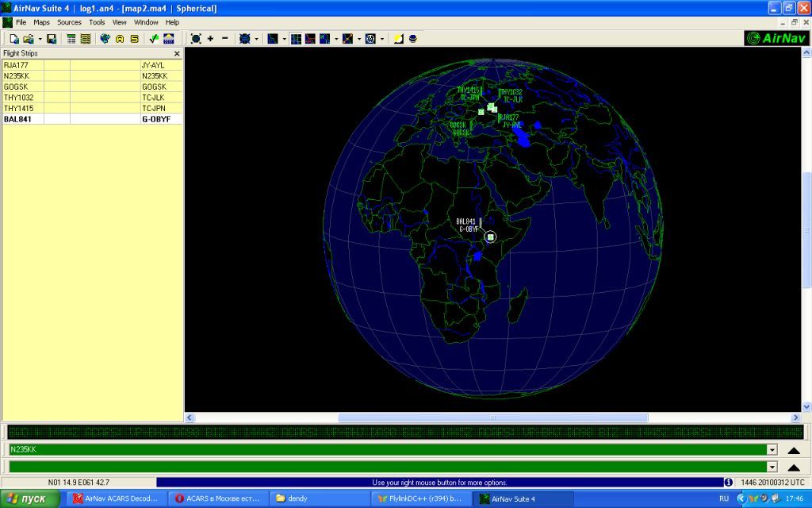
Task: Click the Open file folder icon
Action: click(x=29, y=39)
